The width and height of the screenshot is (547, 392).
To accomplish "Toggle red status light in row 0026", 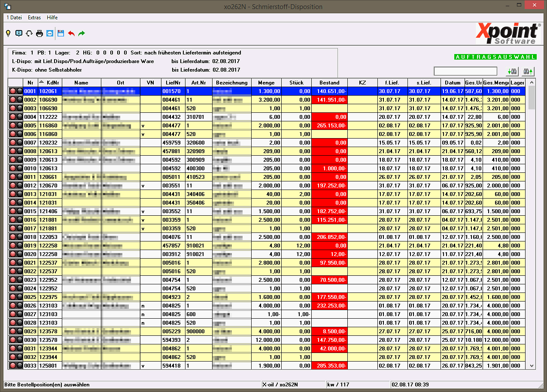I will tap(13, 305).
